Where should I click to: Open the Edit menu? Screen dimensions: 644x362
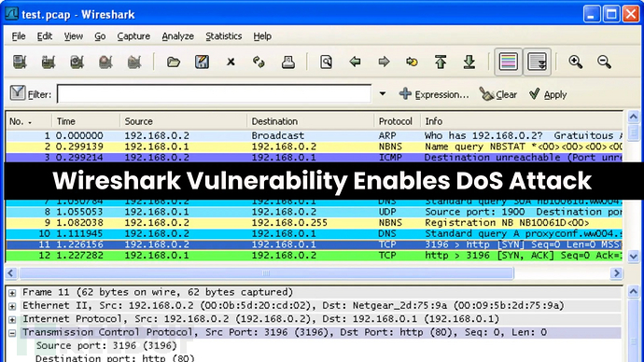45,36
